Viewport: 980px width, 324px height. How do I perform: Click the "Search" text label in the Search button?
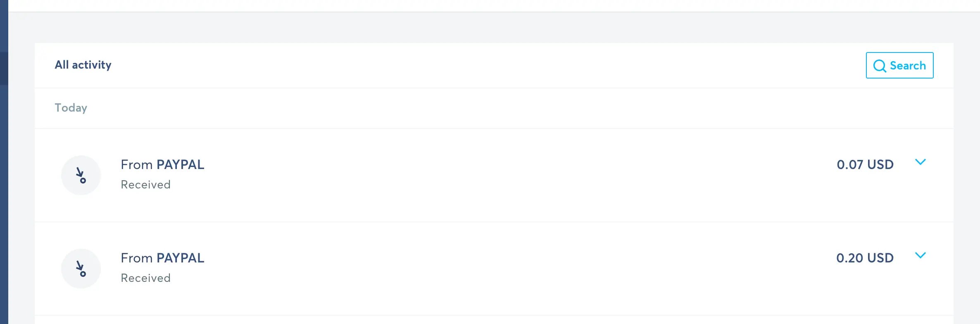pyautogui.click(x=908, y=66)
